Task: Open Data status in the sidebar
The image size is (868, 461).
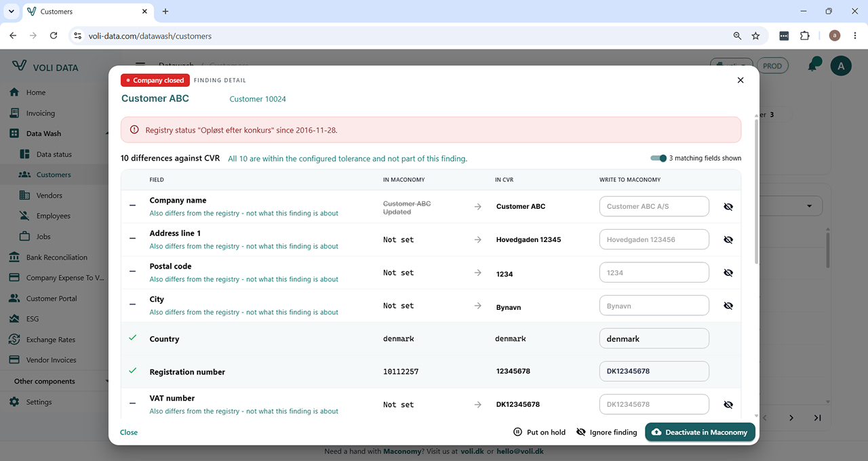Action: pyautogui.click(x=54, y=154)
